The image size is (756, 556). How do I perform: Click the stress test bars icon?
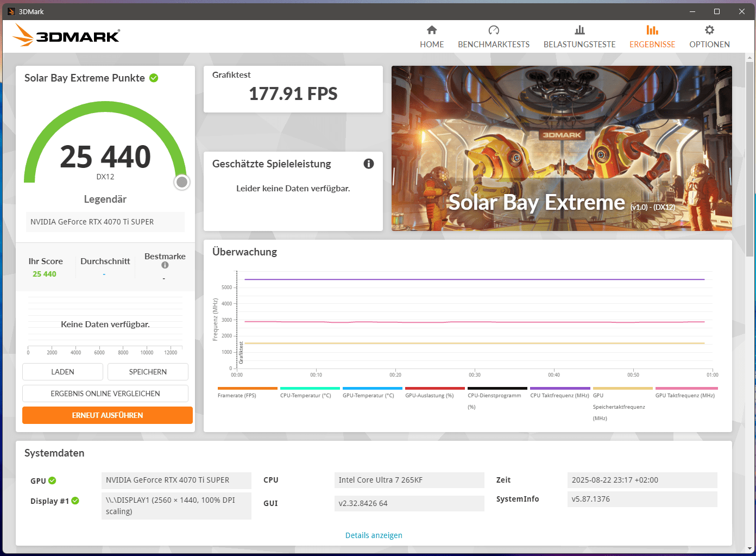click(x=579, y=30)
